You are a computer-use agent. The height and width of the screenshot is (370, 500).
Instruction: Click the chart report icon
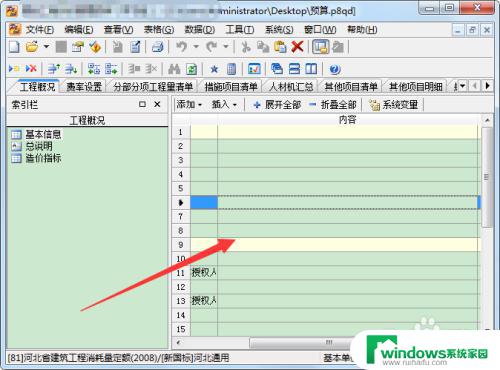point(254,69)
